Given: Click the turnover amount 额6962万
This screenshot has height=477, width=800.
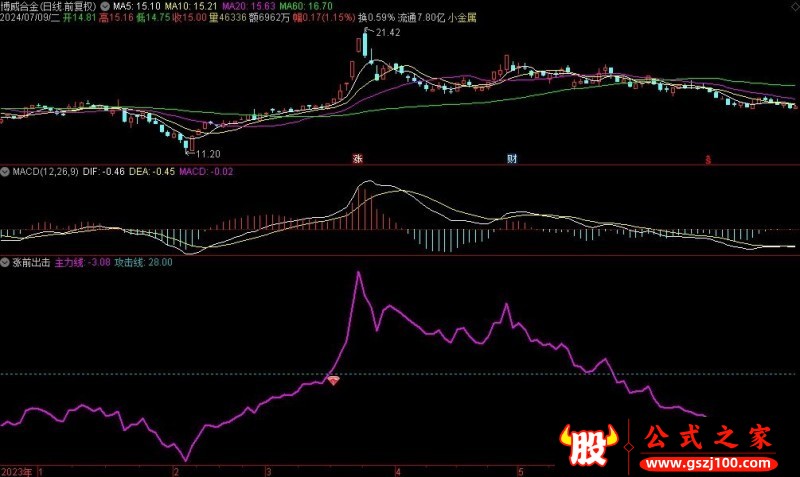Looking at the screenshot, I should [270, 18].
